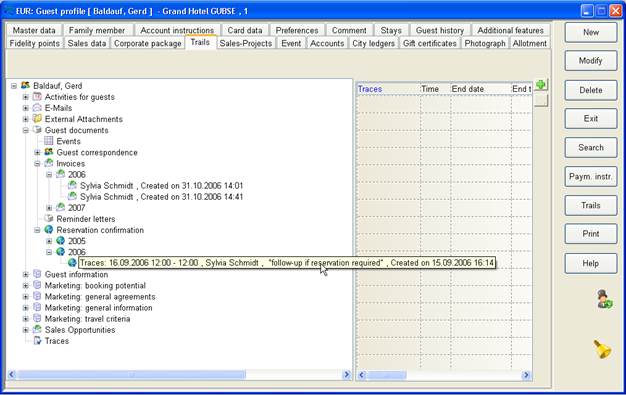Click the Trails button on right
Image resolution: width=626 pixels, height=395 pixels.
(591, 205)
